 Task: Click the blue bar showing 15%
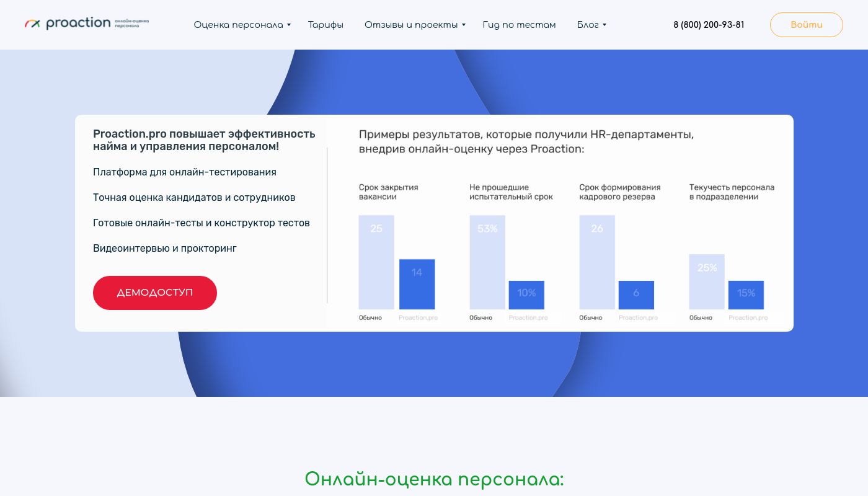pos(746,295)
